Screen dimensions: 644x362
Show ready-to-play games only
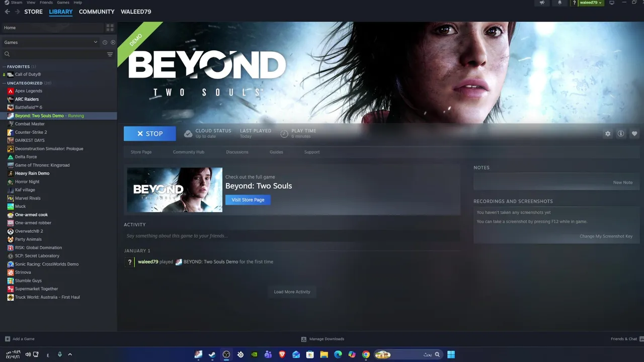point(113,42)
